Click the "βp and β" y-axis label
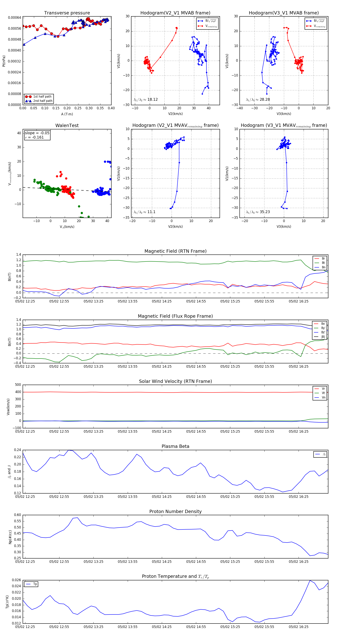The height and width of the screenshot is (644, 351). pyautogui.click(x=9, y=472)
